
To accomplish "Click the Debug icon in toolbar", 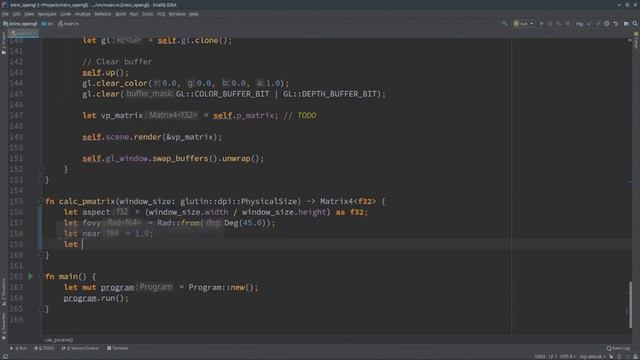I will [550, 24].
